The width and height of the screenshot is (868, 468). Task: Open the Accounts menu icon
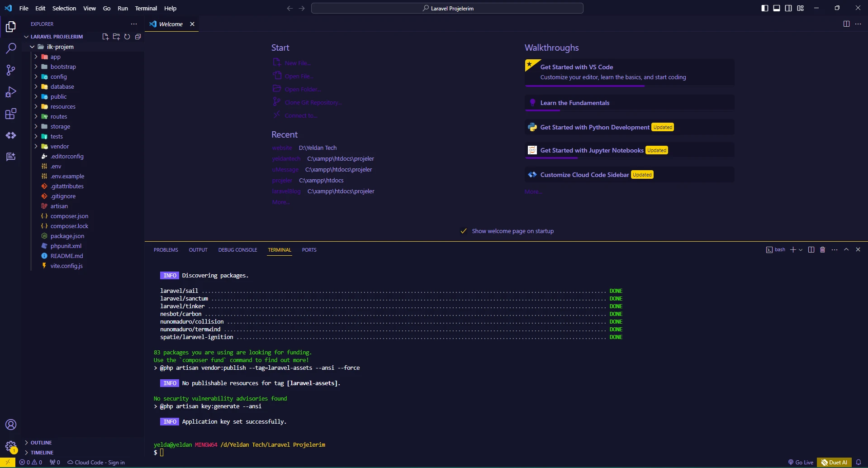coord(11,425)
